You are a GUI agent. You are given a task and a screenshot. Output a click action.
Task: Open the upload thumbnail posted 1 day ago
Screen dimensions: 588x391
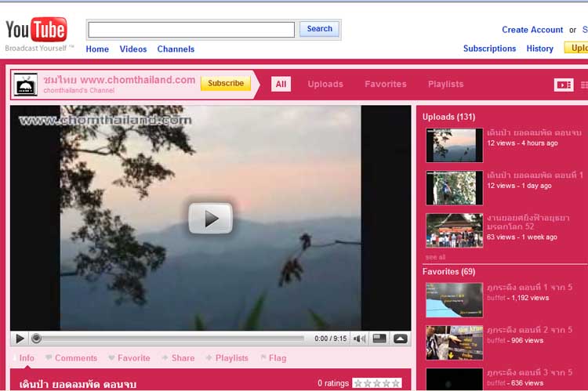(x=454, y=188)
